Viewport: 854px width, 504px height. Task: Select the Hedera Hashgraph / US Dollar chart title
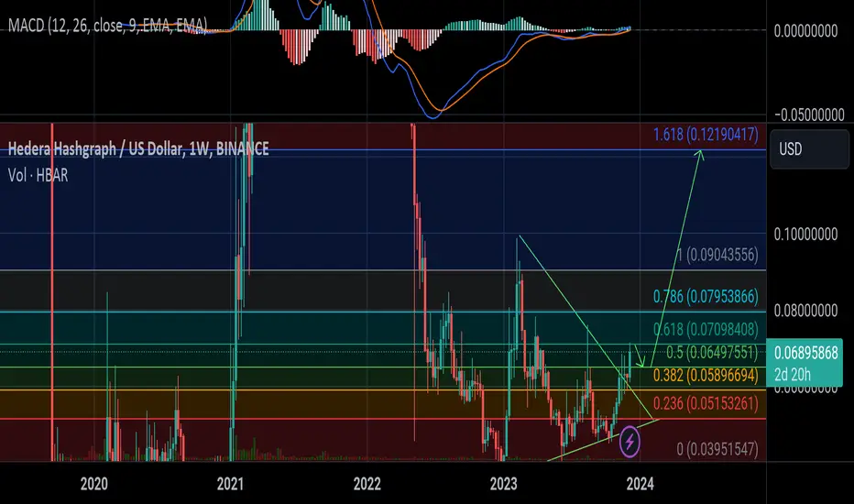(138, 148)
